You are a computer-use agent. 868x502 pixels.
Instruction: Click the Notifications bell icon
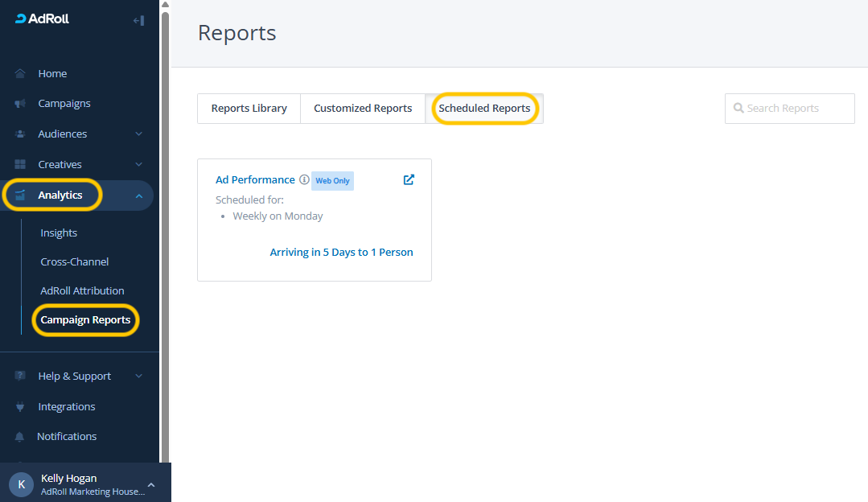20,437
